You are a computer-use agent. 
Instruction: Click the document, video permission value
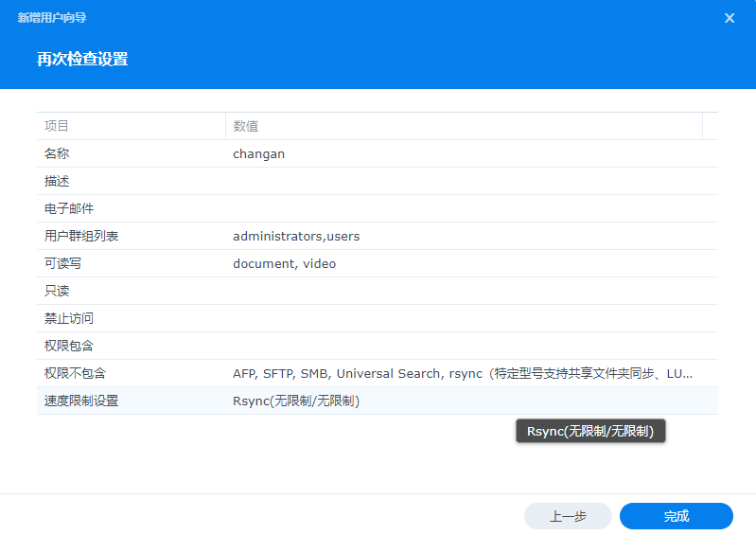point(284,263)
